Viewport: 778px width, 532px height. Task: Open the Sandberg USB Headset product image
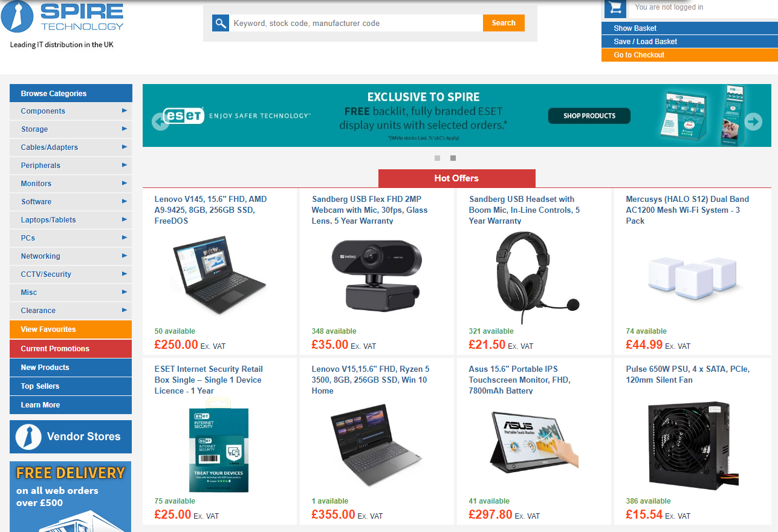point(533,277)
